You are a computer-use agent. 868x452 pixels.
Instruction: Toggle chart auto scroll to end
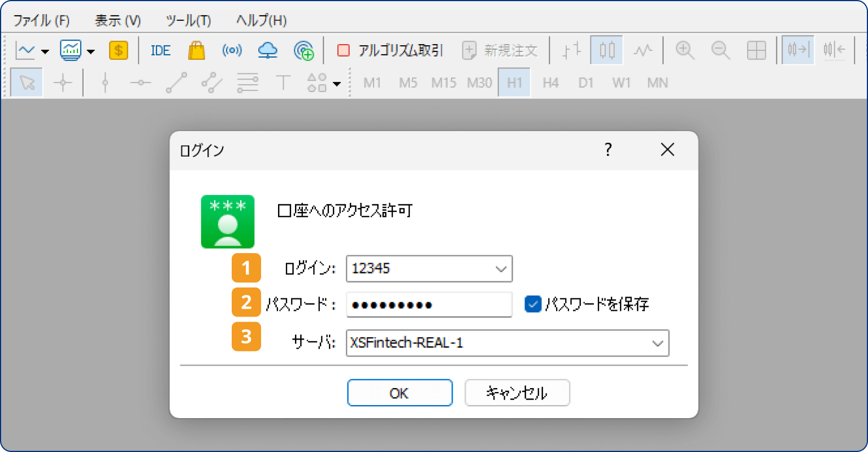[798, 50]
